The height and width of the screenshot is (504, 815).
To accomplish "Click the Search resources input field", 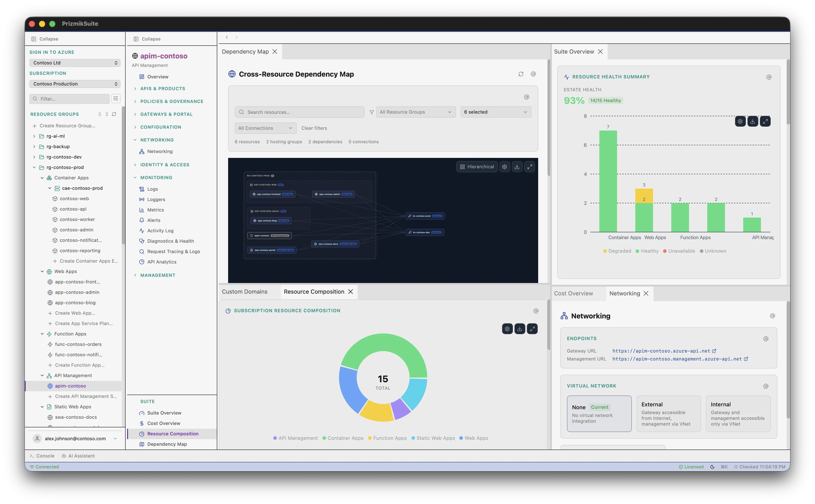I will (x=299, y=112).
